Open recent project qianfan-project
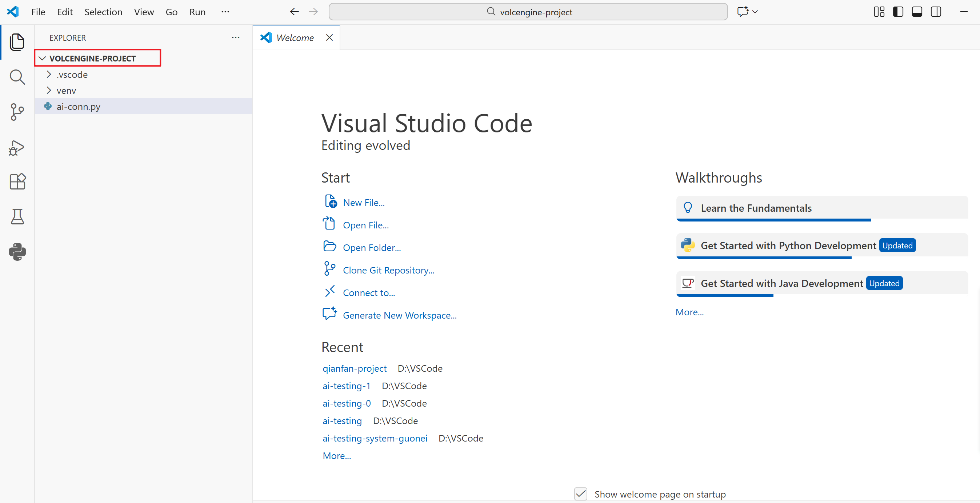This screenshot has width=980, height=503. coord(354,368)
